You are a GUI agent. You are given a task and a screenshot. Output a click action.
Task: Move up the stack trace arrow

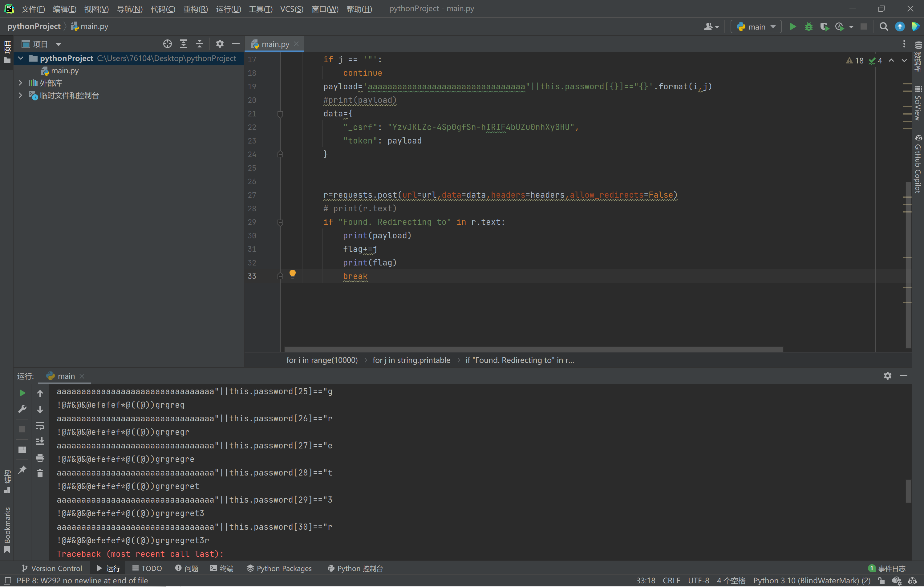[40, 393]
